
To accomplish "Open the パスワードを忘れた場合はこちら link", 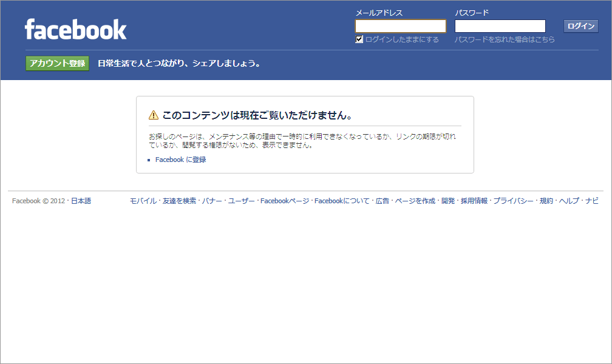I will tap(505, 39).
